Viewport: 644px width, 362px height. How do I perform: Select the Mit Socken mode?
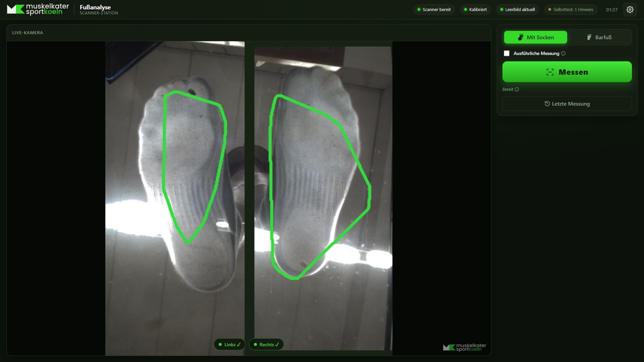[x=535, y=37]
